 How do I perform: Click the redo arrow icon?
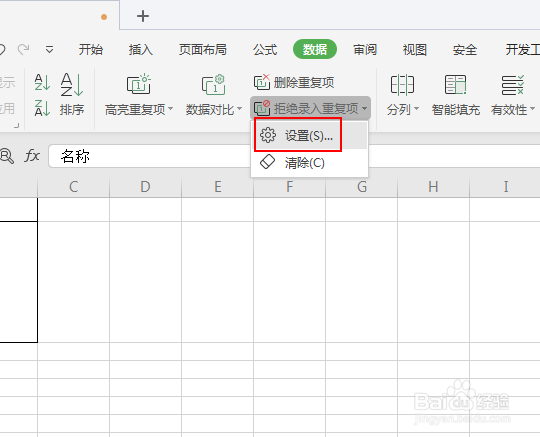click(23, 49)
